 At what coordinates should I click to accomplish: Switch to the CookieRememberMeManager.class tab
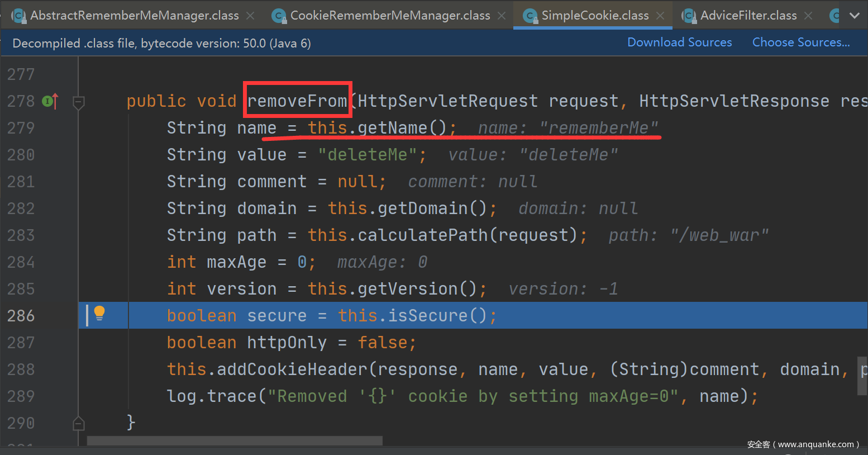click(x=390, y=16)
